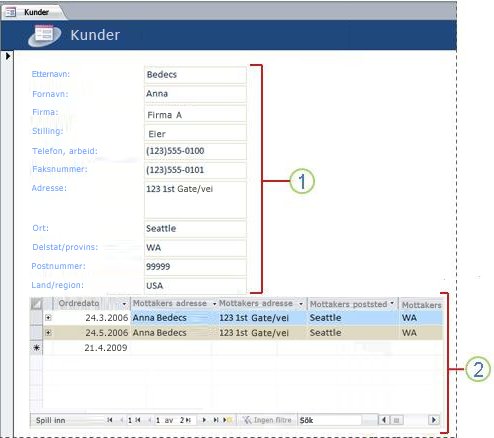
Task: Click the Land/region field containing USA
Action: [x=195, y=286]
